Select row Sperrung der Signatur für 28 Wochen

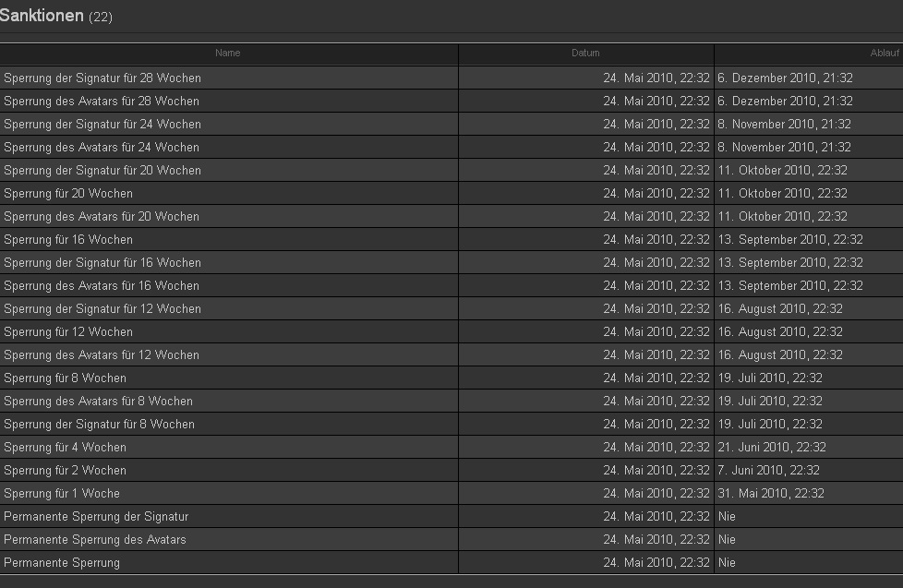coord(102,78)
